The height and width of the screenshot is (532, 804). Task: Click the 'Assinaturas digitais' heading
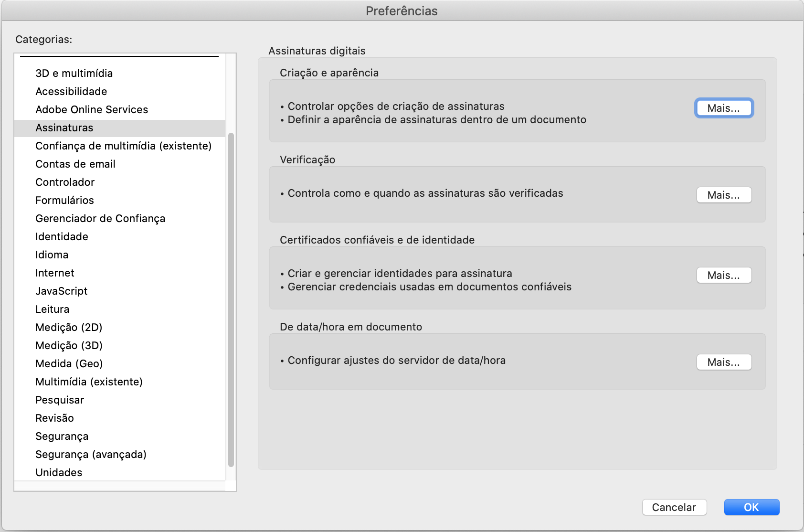[317, 51]
